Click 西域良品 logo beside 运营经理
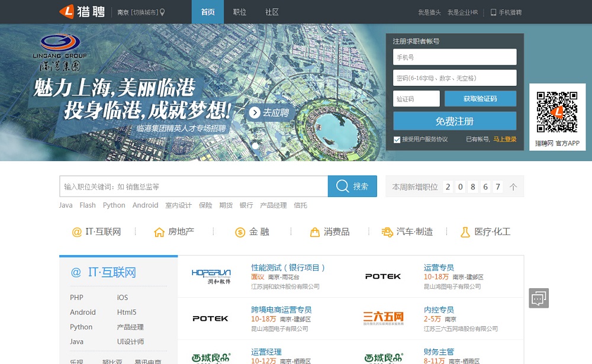 pyautogui.click(x=211, y=358)
